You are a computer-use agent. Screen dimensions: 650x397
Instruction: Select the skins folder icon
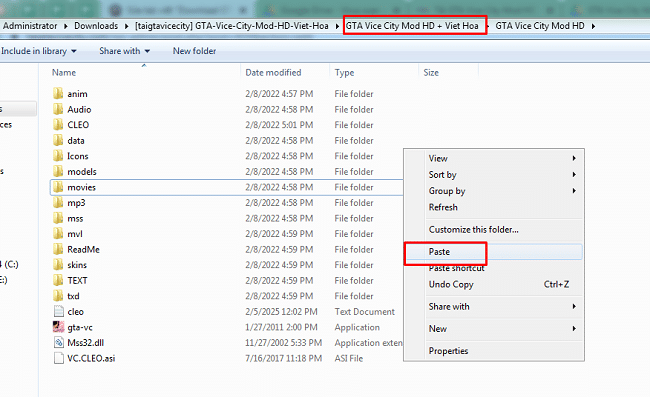pyautogui.click(x=58, y=265)
